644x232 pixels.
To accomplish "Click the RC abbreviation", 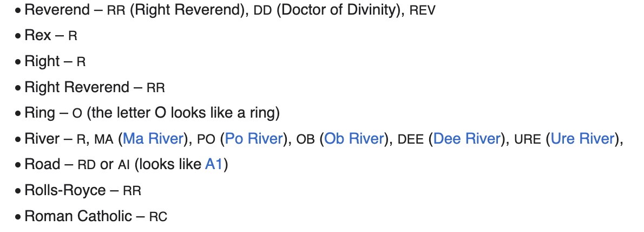I will tap(158, 217).
